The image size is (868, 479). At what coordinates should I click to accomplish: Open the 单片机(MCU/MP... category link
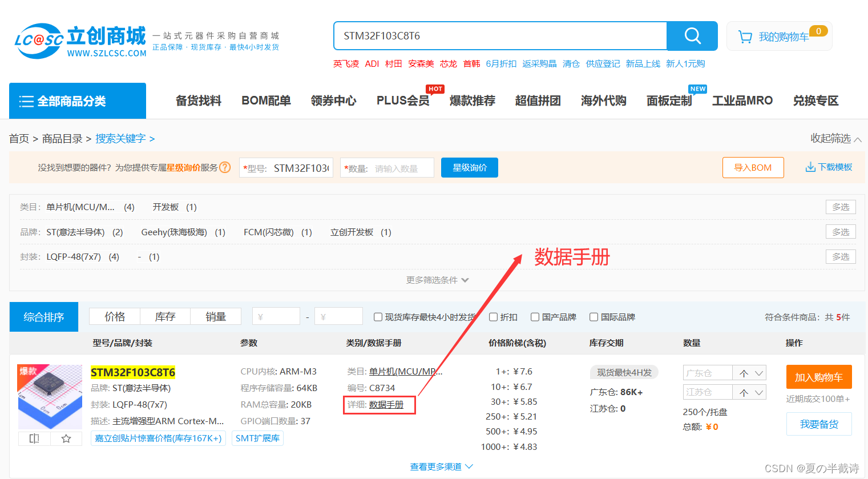click(406, 371)
